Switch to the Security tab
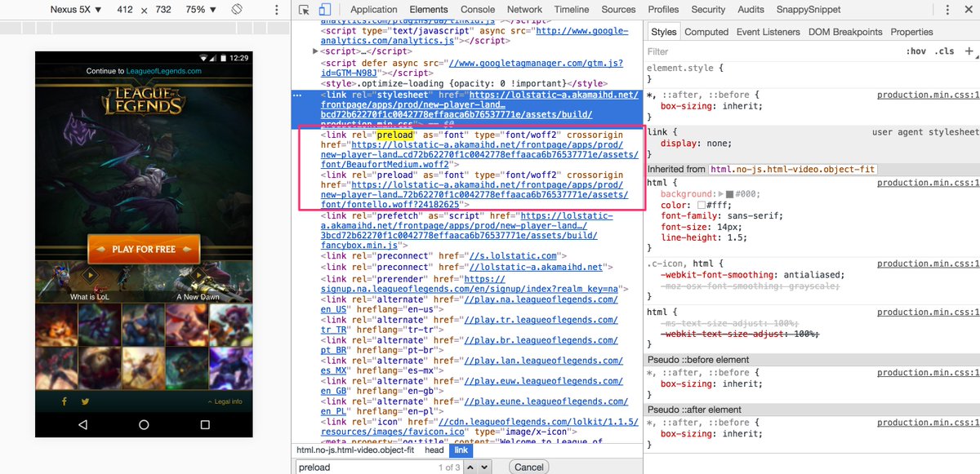 (708, 10)
